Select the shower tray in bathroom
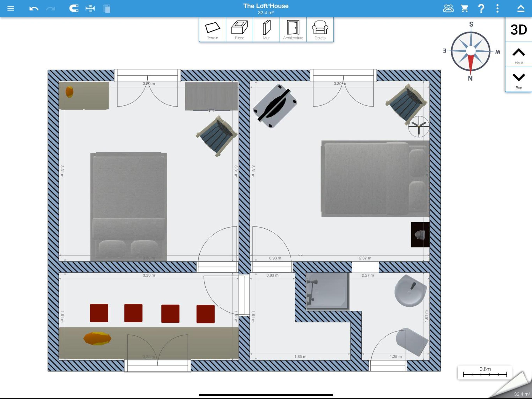This screenshot has height=399, width=532. pyautogui.click(x=328, y=291)
